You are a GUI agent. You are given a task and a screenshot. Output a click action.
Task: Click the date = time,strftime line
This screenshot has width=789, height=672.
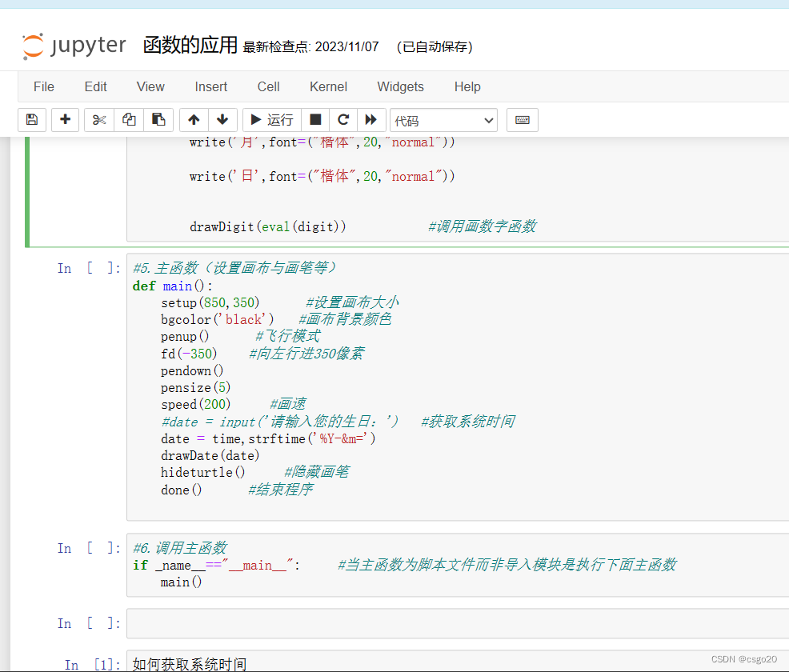[x=268, y=438]
